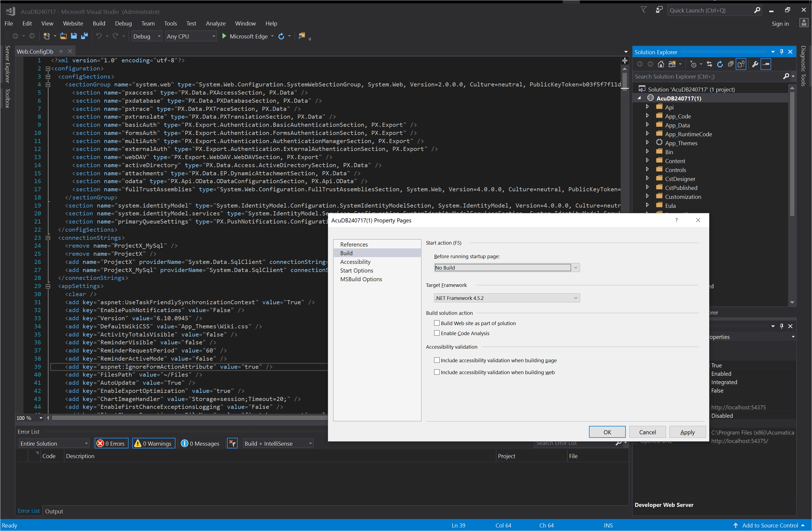Collapse the AcuDB240717(1) project node
The height and width of the screenshot is (531, 812).
(639, 98)
